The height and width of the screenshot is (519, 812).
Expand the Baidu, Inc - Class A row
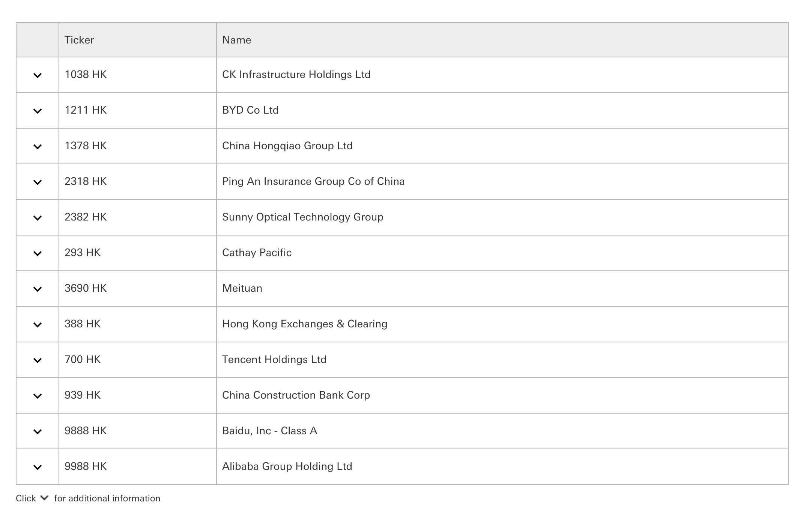click(38, 432)
